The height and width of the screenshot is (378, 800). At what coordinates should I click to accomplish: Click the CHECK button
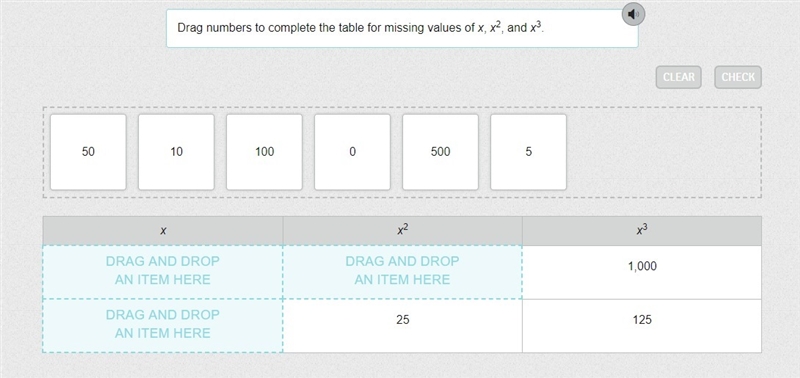coord(738,77)
